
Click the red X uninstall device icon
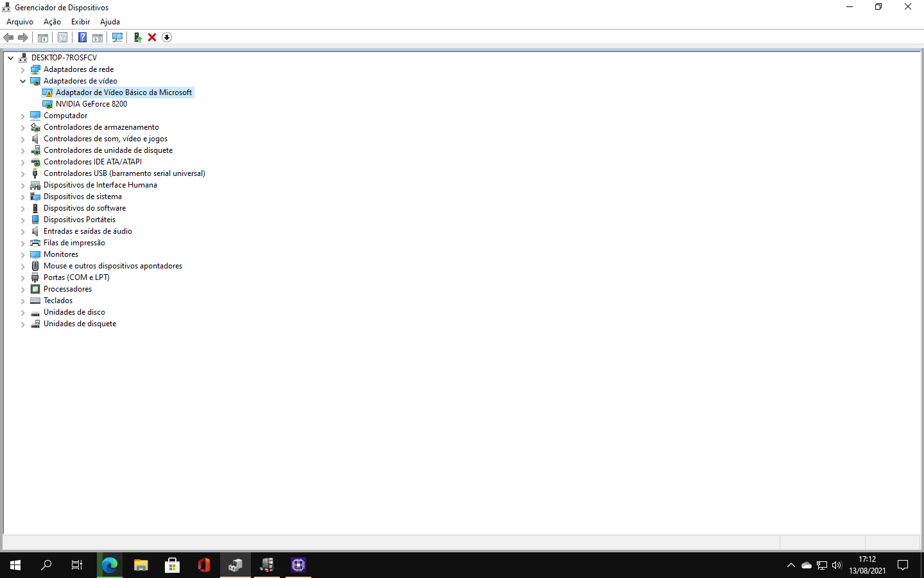point(152,37)
